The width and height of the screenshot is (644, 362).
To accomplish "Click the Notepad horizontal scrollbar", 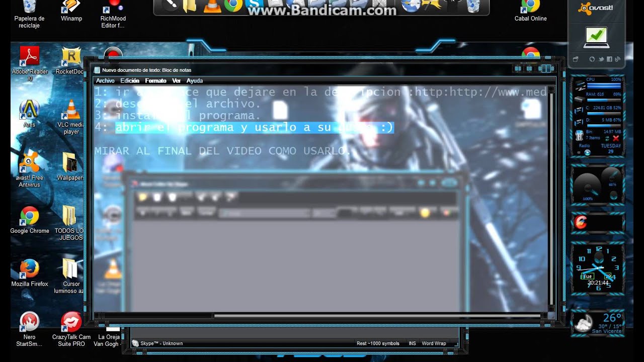I will coord(321,316).
